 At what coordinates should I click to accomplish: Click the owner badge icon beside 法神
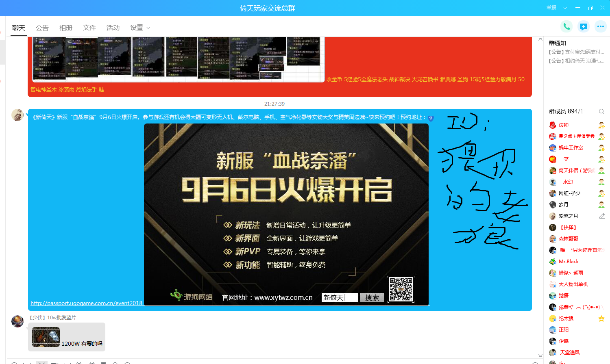601,125
